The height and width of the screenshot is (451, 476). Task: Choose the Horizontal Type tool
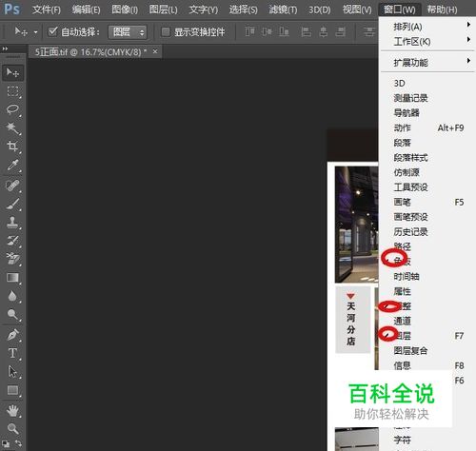tap(12, 353)
